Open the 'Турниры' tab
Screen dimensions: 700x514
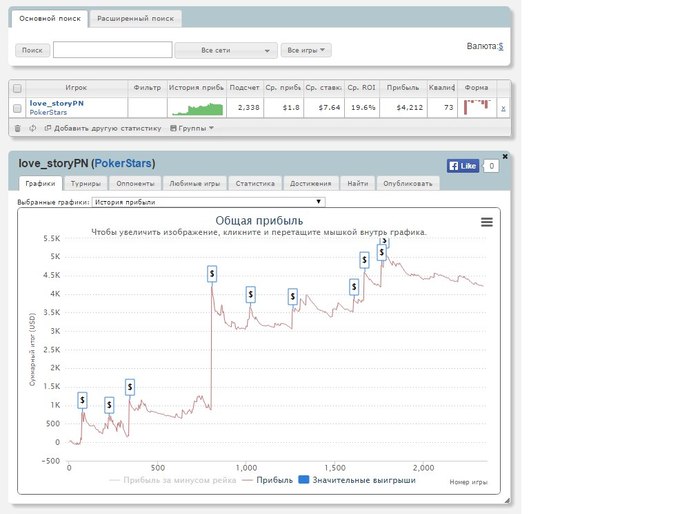(x=86, y=184)
